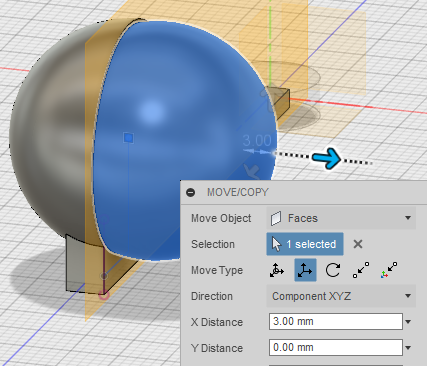Choose the Point to Position move icon
427x366 pixels.
click(389, 270)
